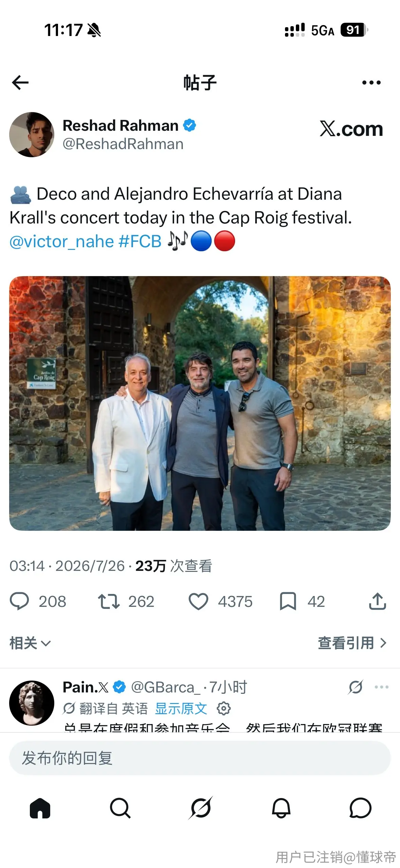This screenshot has height=868, width=400.
Task: Repost using the retweet arrows icon
Action: pos(109,601)
